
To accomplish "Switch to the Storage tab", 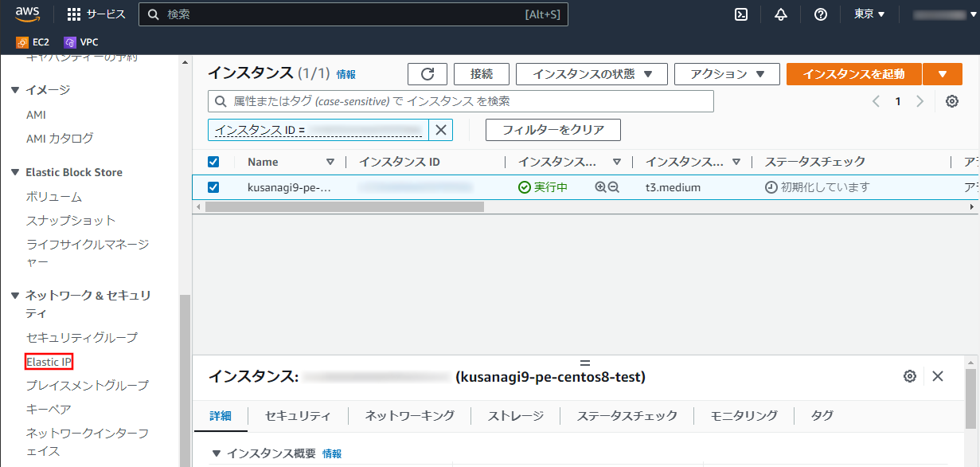I will [516, 415].
